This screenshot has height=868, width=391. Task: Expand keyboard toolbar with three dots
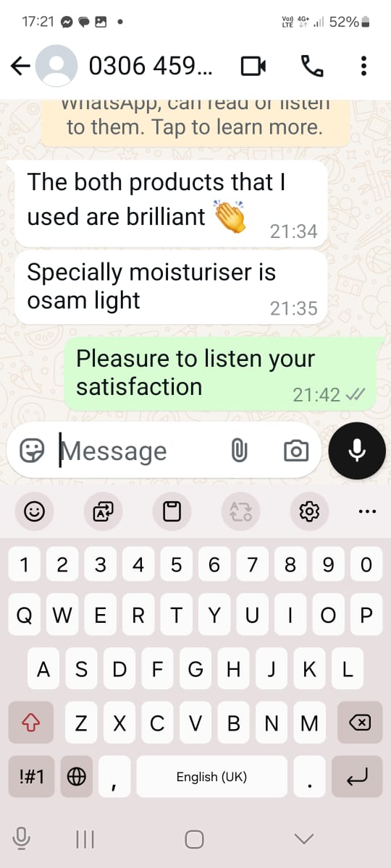pos(367,511)
